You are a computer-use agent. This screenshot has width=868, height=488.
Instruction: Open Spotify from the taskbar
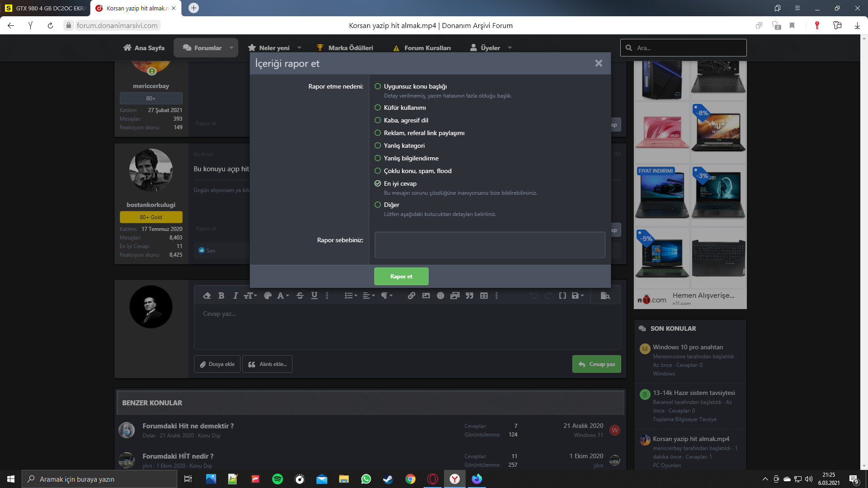click(x=278, y=479)
